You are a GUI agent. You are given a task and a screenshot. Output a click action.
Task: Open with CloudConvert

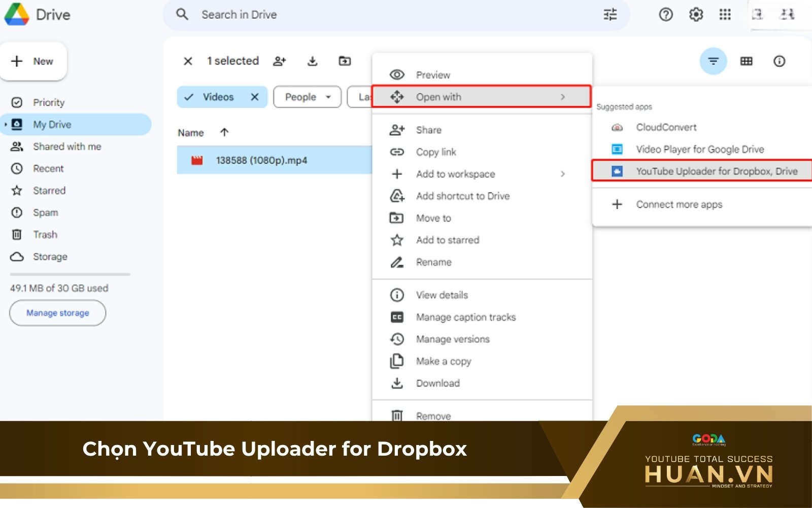pos(702,128)
